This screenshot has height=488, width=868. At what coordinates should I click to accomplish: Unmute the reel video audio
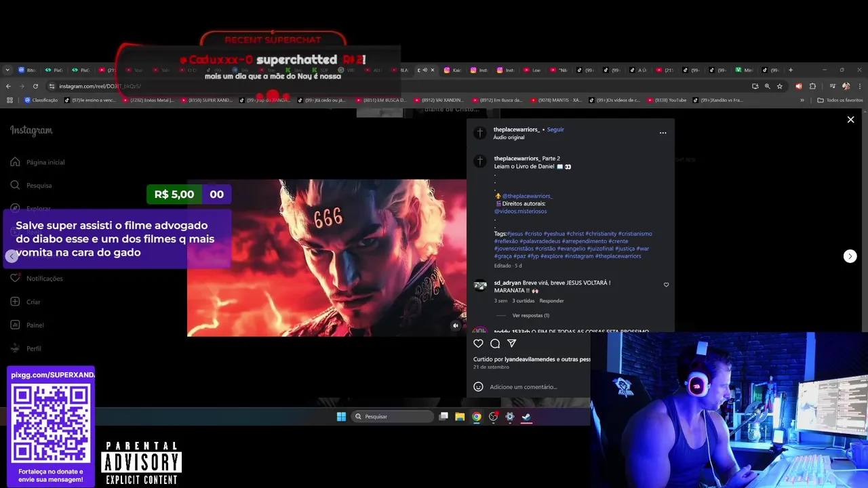pos(456,325)
